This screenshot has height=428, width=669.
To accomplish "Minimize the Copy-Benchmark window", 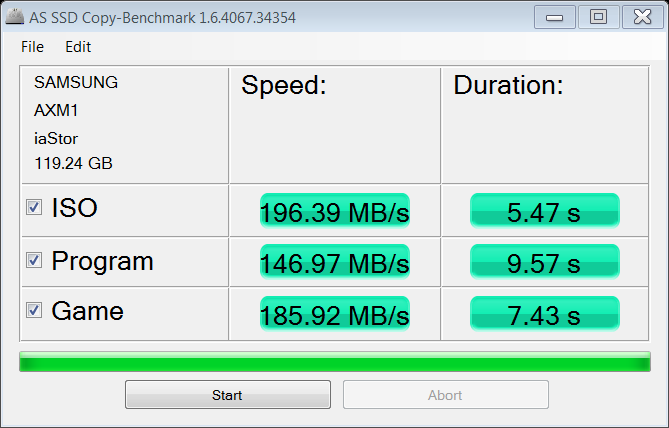I will (x=554, y=17).
